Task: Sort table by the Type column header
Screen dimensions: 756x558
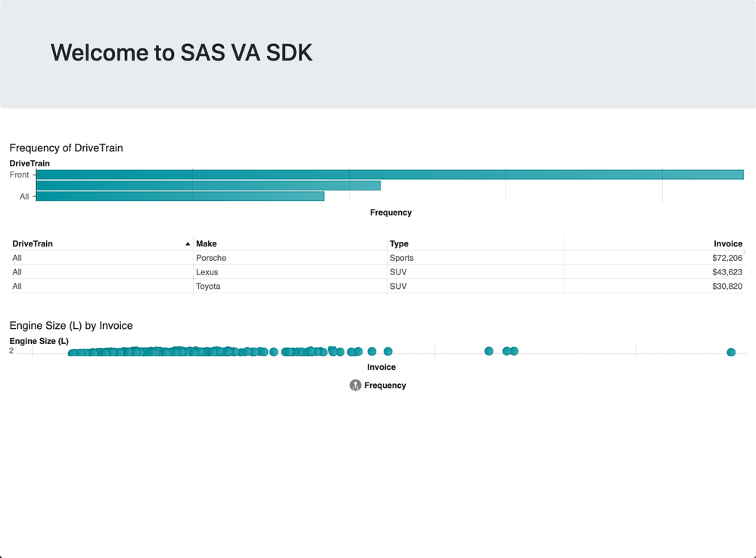Action: (399, 243)
